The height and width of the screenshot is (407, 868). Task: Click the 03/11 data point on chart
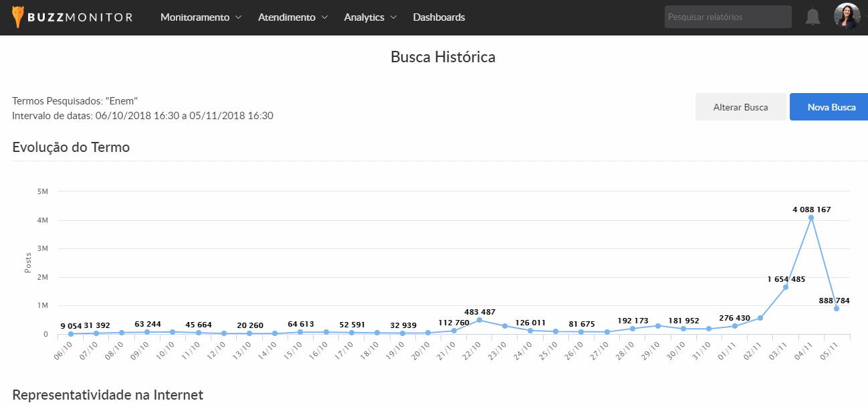click(x=786, y=287)
